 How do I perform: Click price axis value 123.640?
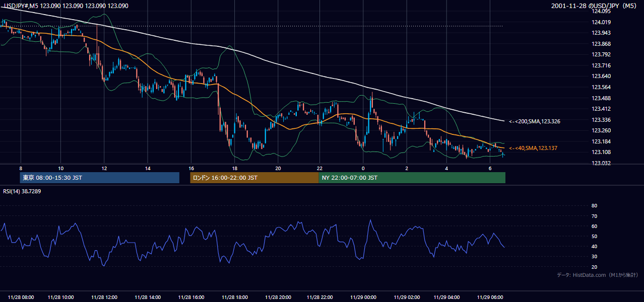pos(602,77)
